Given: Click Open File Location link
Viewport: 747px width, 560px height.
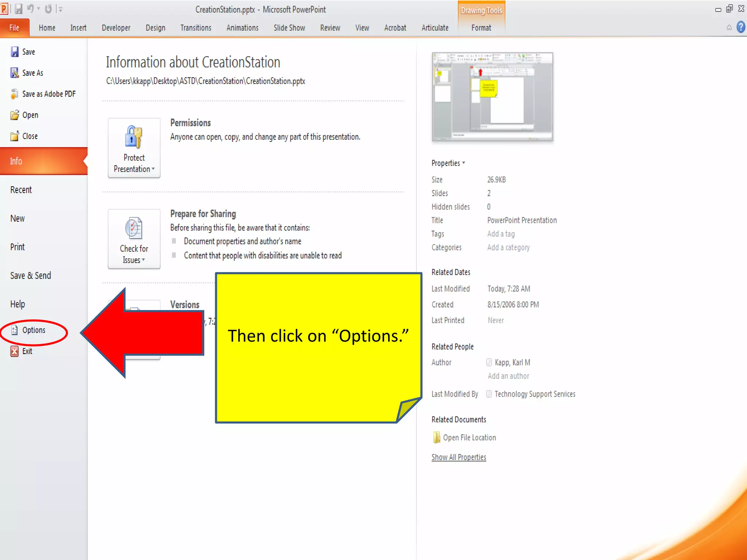Looking at the screenshot, I should (x=464, y=437).
